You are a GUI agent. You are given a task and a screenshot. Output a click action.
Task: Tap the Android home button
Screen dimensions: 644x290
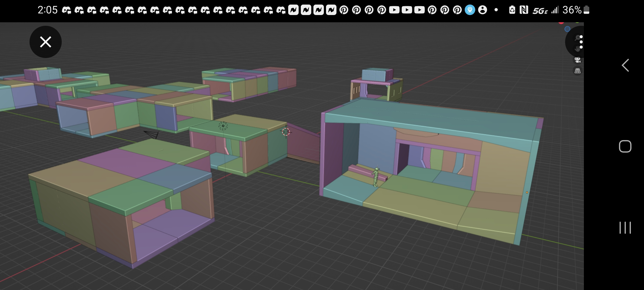coord(625,146)
